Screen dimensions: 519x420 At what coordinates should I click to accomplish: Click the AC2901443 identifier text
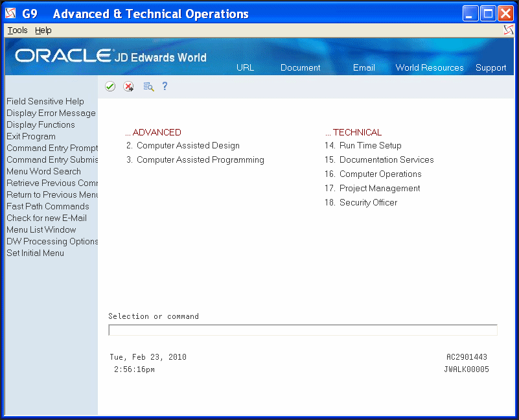coord(467,357)
